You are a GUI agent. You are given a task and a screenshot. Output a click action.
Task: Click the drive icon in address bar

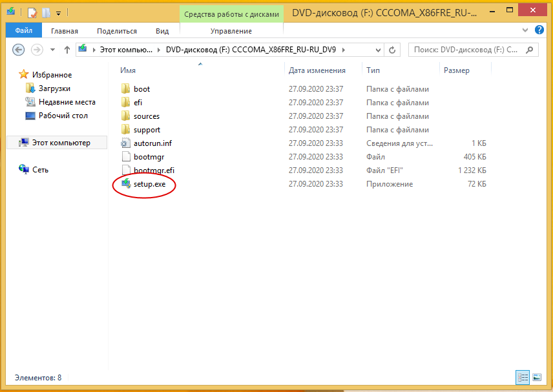(83, 48)
